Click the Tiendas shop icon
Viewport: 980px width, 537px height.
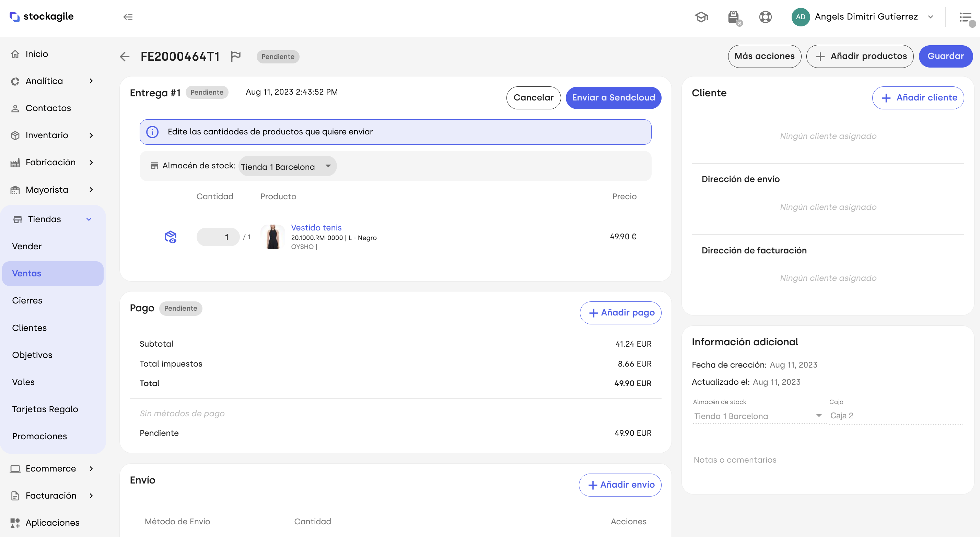pos(17,219)
